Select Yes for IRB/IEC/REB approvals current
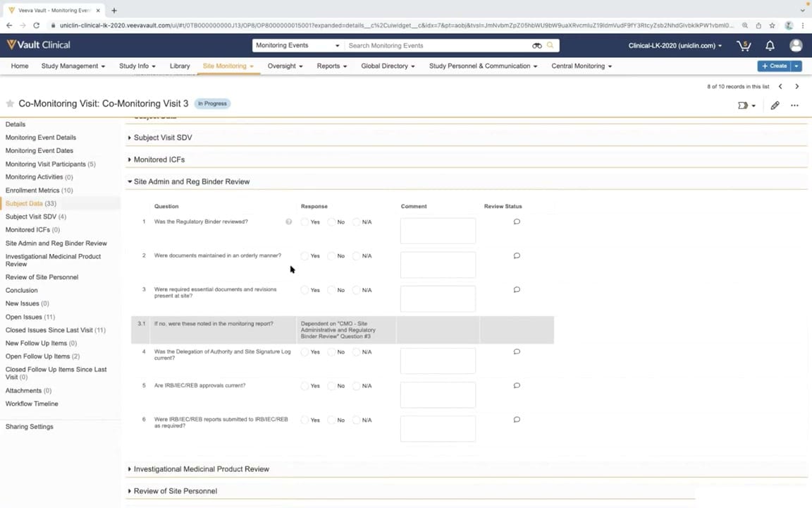812x508 pixels. pos(304,386)
